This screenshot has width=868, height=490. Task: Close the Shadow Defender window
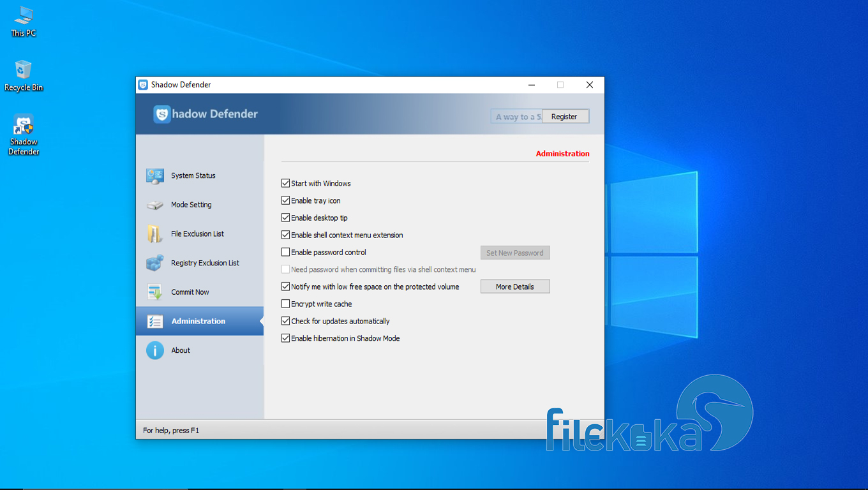[x=590, y=85]
